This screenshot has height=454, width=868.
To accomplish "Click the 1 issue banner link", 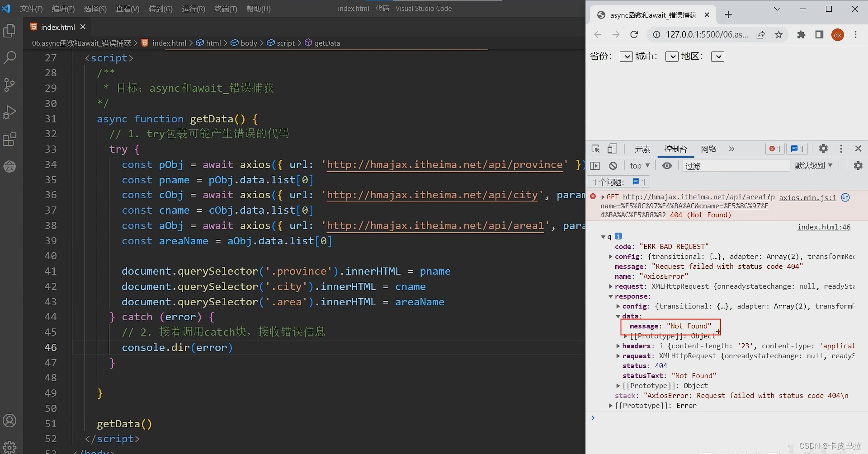I will tap(618, 182).
